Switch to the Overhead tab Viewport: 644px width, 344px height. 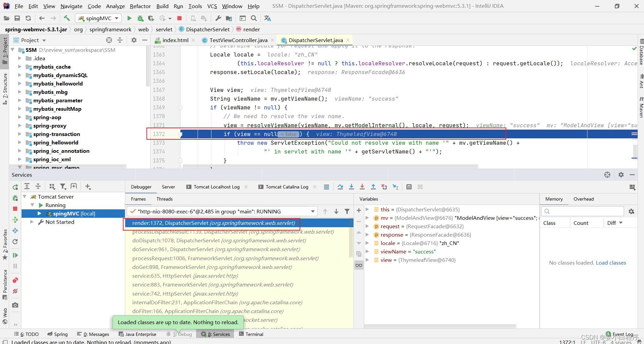click(583, 199)
